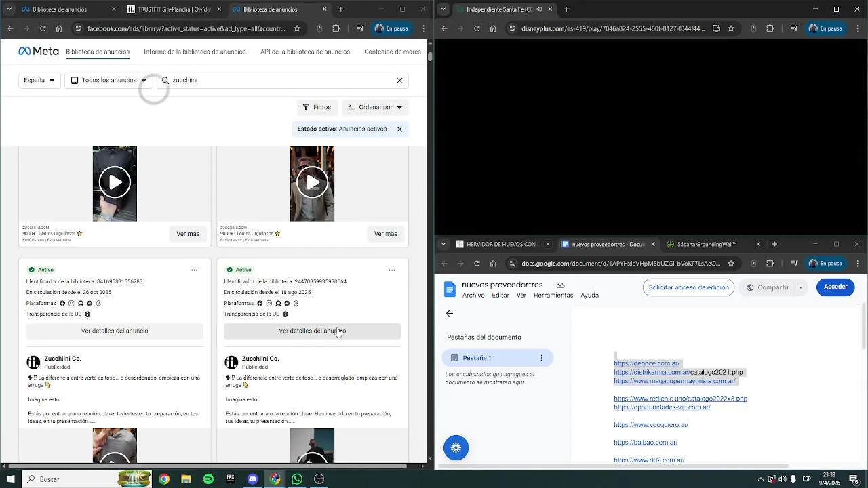Click the Facebook URL address bar
The image size is (868, 488).
[x=186, y=28]
